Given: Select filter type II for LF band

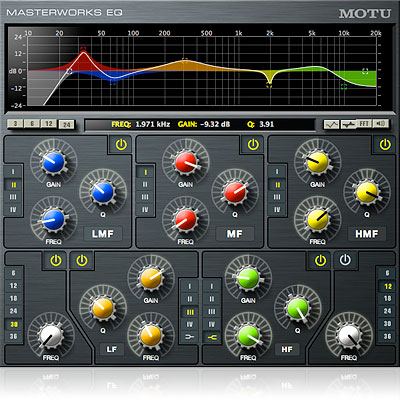Looking at the screenshot, I should click(x=189, y=299).
